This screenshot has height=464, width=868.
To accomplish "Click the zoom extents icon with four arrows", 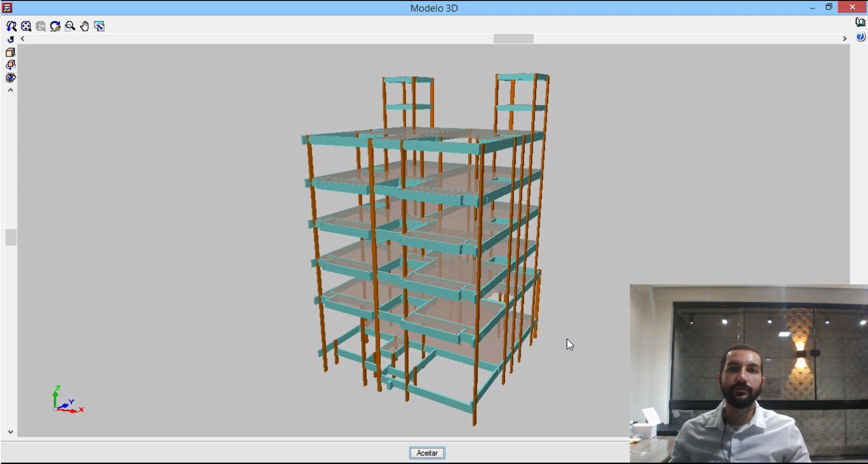I will 26,26.
